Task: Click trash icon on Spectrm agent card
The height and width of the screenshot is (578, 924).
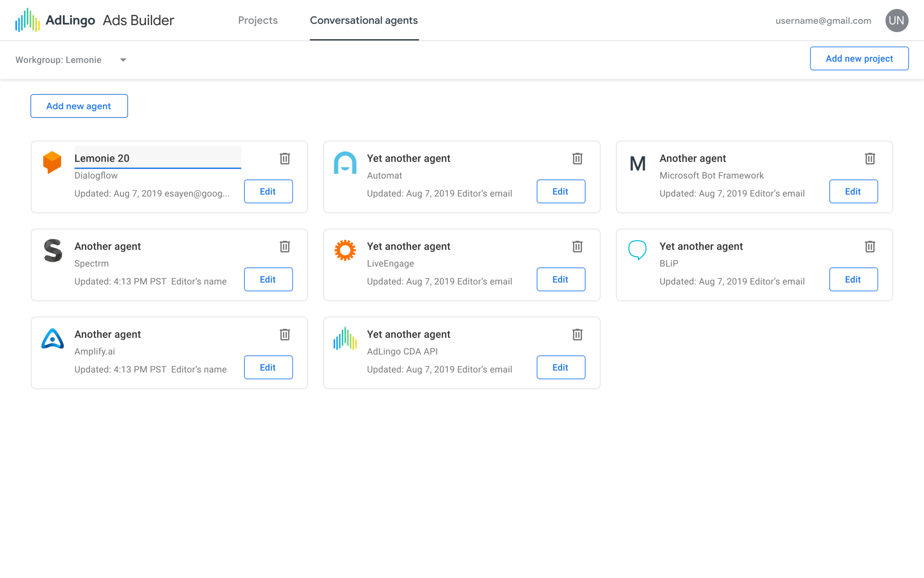Action: 285,247
